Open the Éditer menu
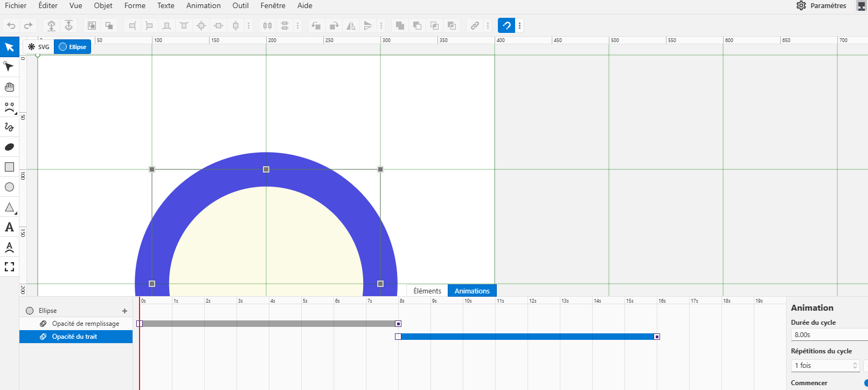Image resolution: width=868 pixels, height=390 pixels. point(48,5)
